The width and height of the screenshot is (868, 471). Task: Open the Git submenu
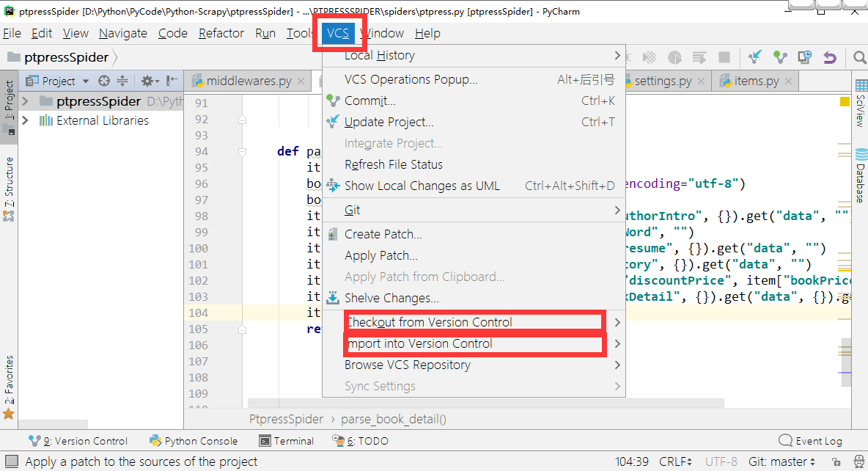click(x=474, y=210)
